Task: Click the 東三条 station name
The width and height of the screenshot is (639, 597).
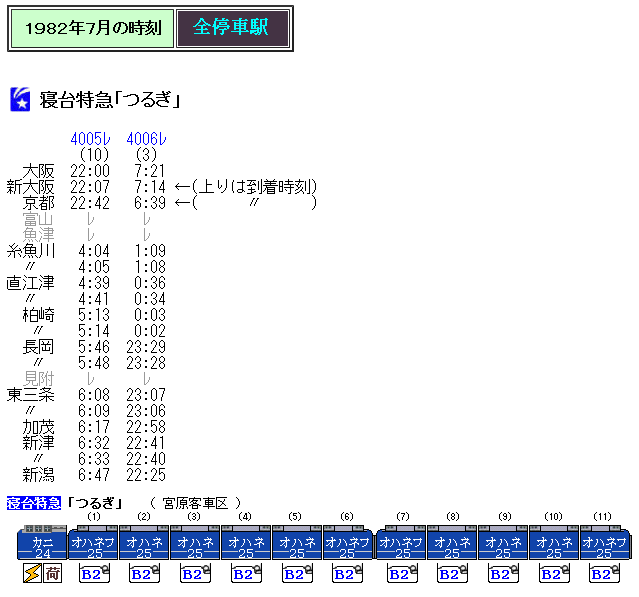Action: pyautogui.click(x=31, y=395)
